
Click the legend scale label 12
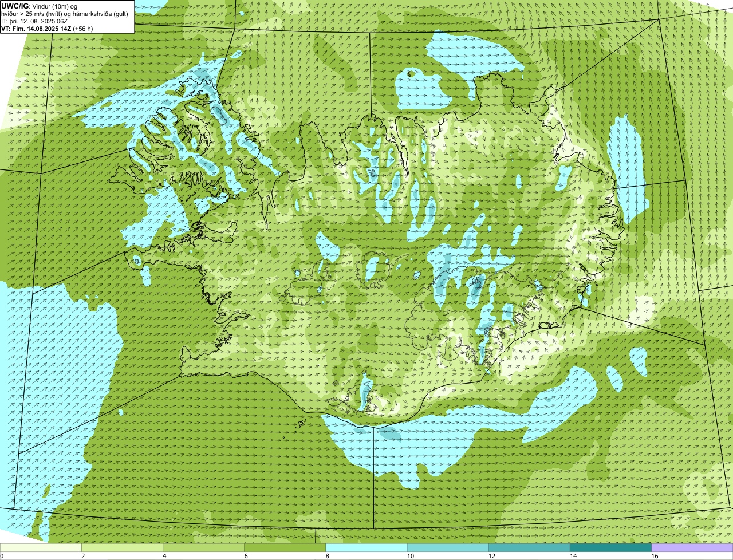pyautogui.click(x=492, y=556)
